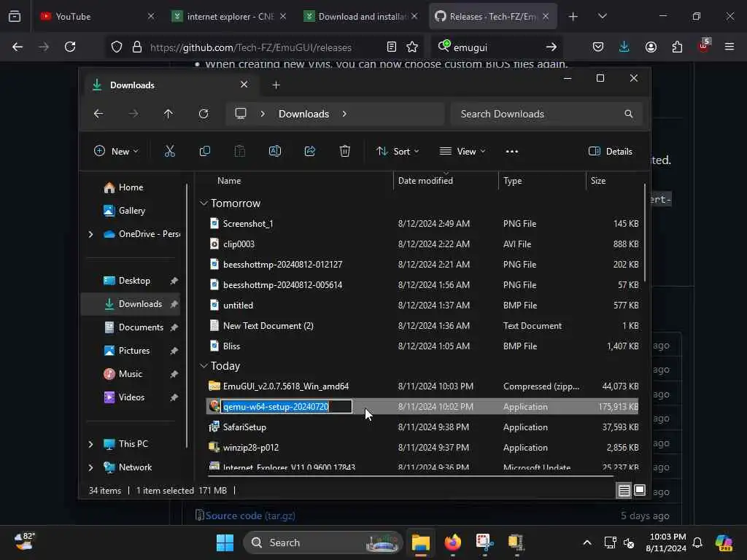Click File Explorer icon on taskbar
The width and height of the screenshot is (747, 560).
[421, 542]
